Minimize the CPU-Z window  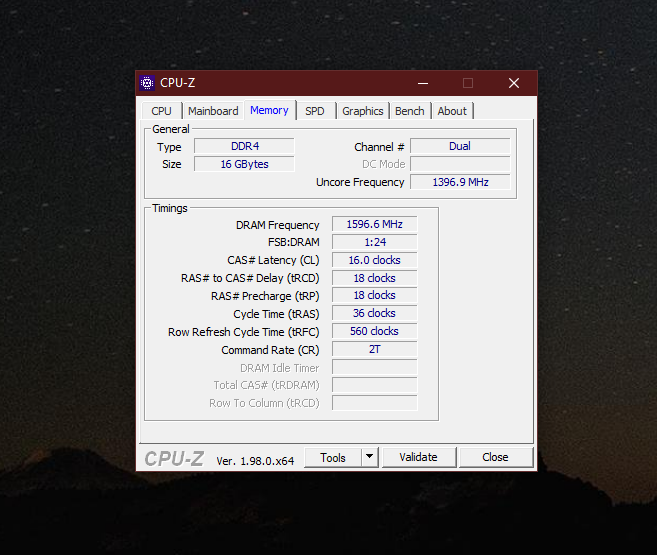click(x=423, y=83)
